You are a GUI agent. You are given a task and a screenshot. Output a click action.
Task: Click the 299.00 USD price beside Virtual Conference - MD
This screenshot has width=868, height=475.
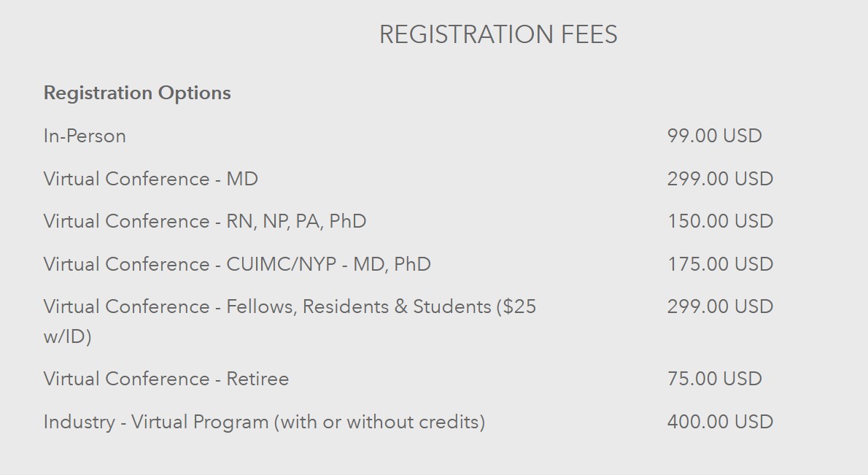click(x=720, y=179)
